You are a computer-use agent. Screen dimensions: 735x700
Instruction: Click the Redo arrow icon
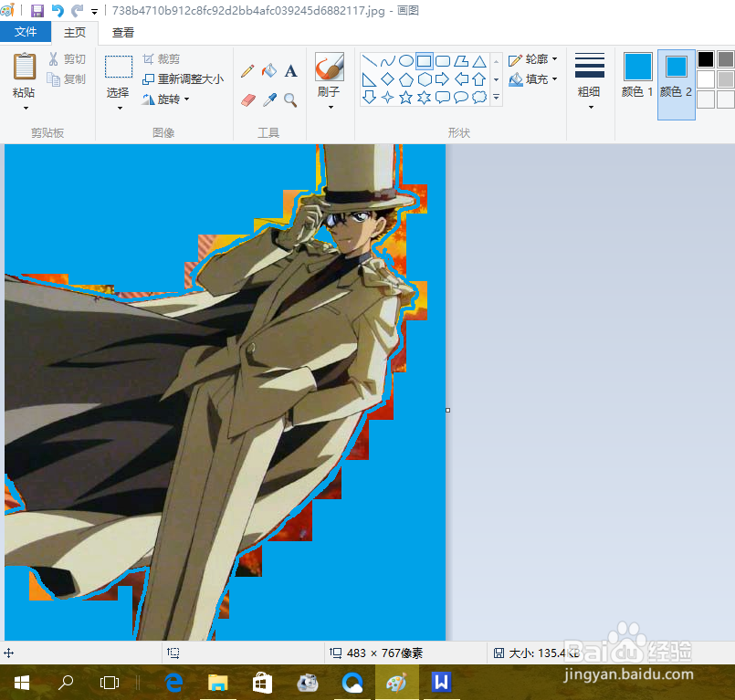click(x=77, y=10)
